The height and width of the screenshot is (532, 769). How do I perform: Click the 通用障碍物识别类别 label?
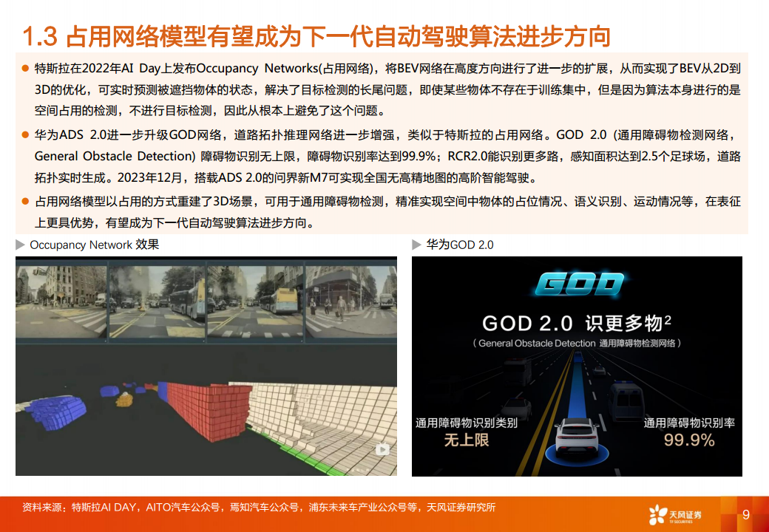click(467, 423)
